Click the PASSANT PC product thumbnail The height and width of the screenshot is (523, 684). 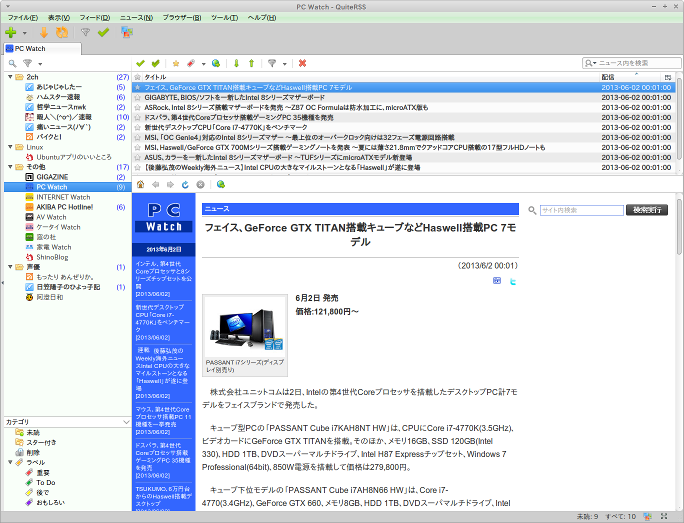pyautogui.click(x=245, y=326)
